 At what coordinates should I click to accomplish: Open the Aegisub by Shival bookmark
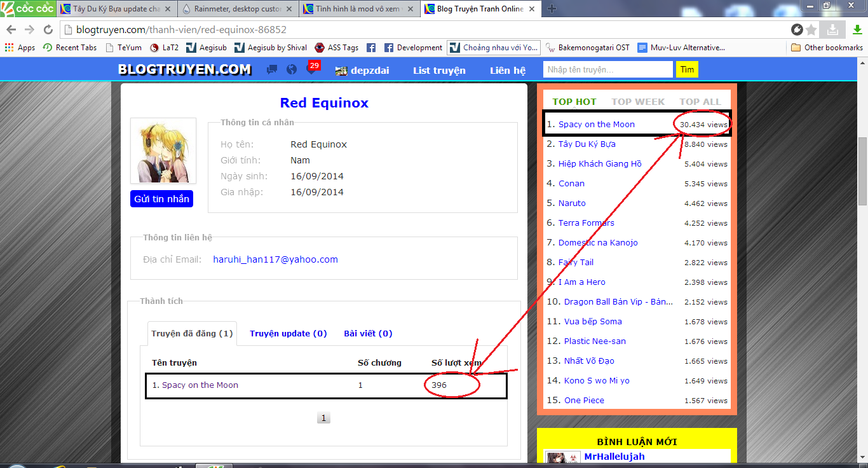(x=271, y=48)
